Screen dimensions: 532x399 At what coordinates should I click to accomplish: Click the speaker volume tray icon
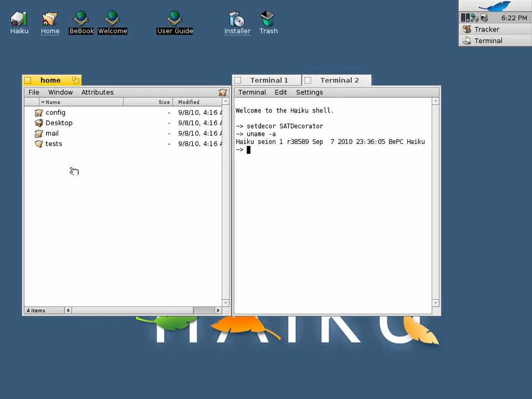click(484, 18)
